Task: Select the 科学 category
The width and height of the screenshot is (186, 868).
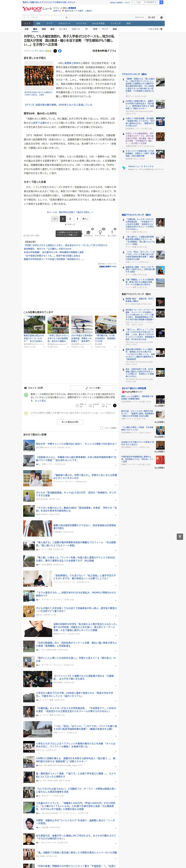Action: pos(95,29)
